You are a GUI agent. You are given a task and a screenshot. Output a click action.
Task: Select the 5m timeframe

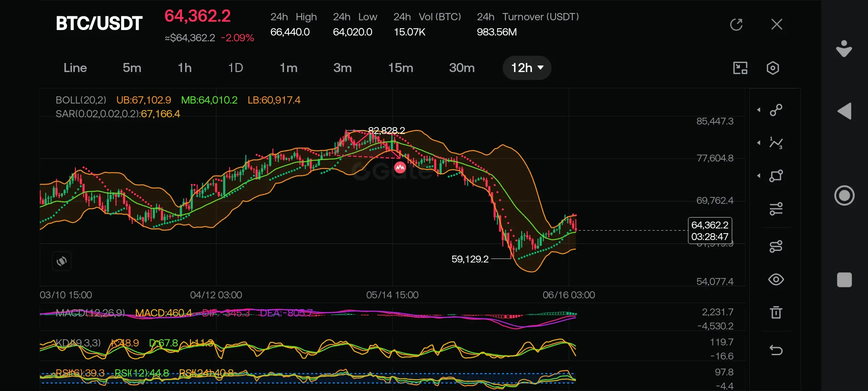pyautogui.click(x=132, y=68)
